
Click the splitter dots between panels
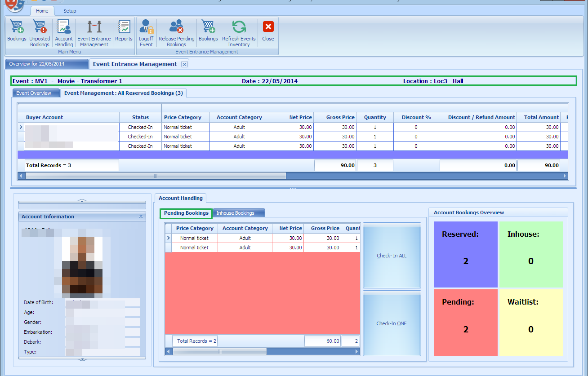(293, 187)
